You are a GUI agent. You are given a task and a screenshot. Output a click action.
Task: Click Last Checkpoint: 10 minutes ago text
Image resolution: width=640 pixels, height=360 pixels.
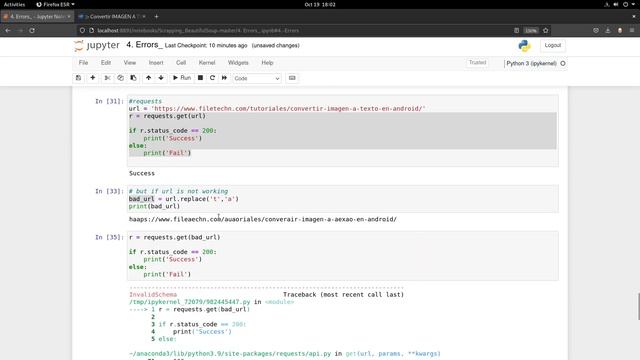(206, 45)
